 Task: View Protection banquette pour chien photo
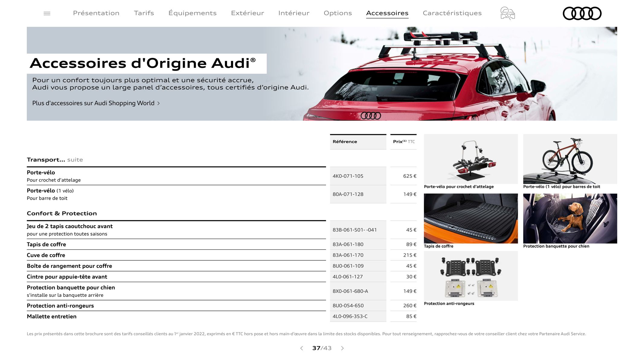pos(570,218)
